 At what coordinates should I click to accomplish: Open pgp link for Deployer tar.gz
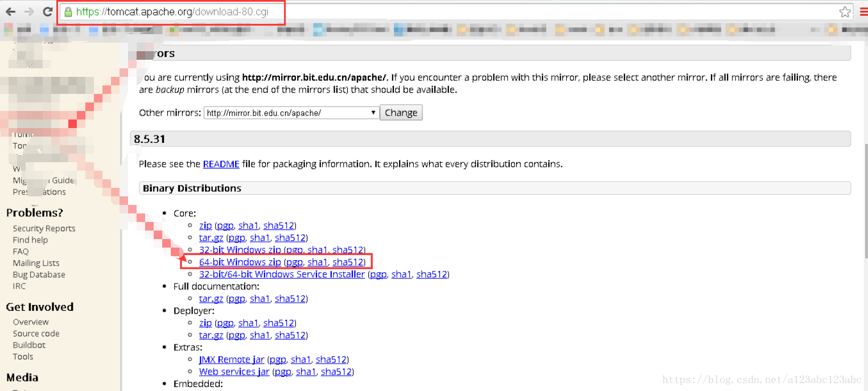pos(237,335)
